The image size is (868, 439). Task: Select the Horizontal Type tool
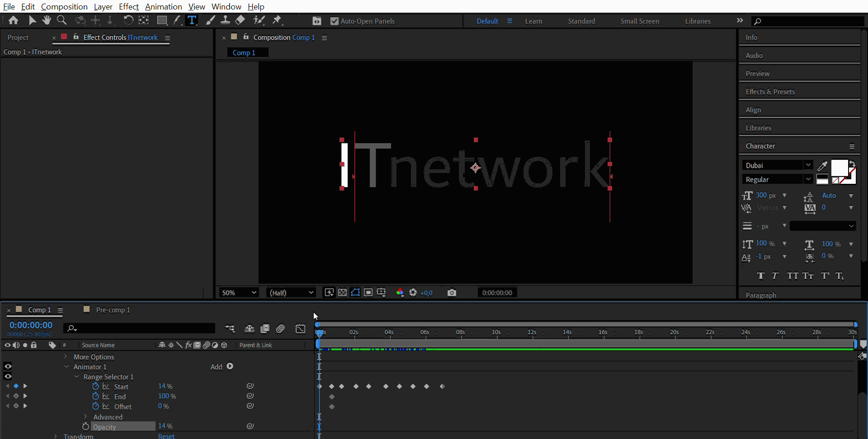(x=192, y=20)
